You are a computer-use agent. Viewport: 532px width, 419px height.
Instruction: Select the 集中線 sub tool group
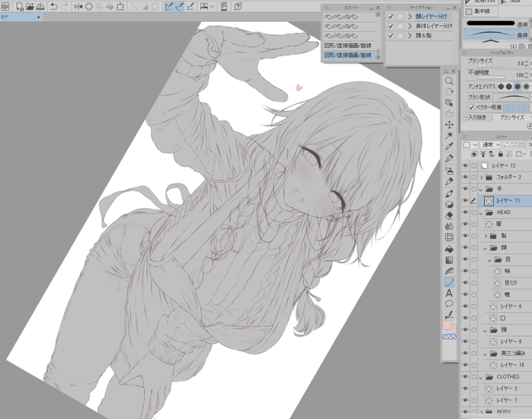point(480,11)
